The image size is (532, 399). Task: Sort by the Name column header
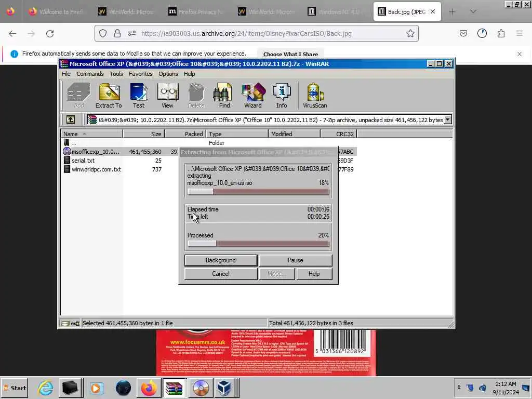(91, 134)
